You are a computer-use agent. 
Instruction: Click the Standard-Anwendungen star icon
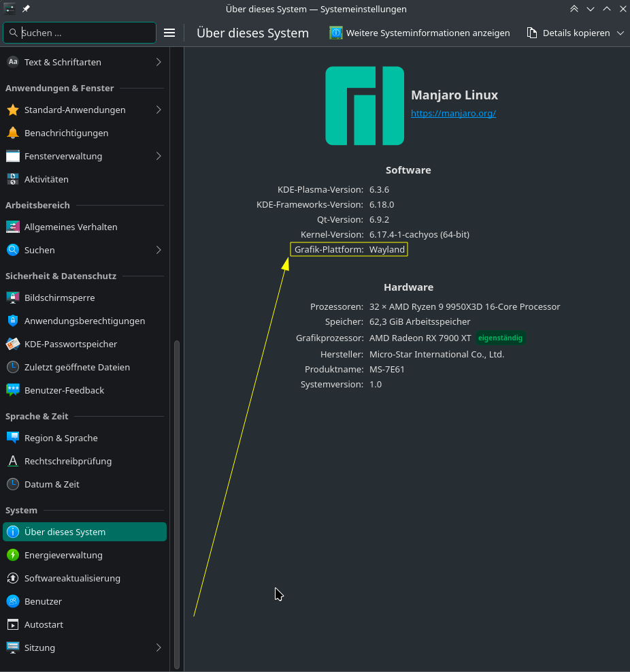point(13,110)
